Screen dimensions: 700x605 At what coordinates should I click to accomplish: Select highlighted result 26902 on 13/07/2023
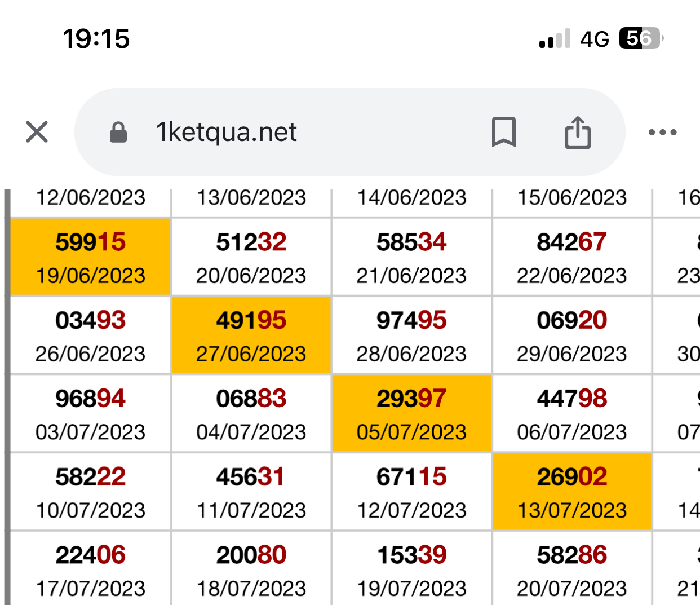click(x=571, y=492)
